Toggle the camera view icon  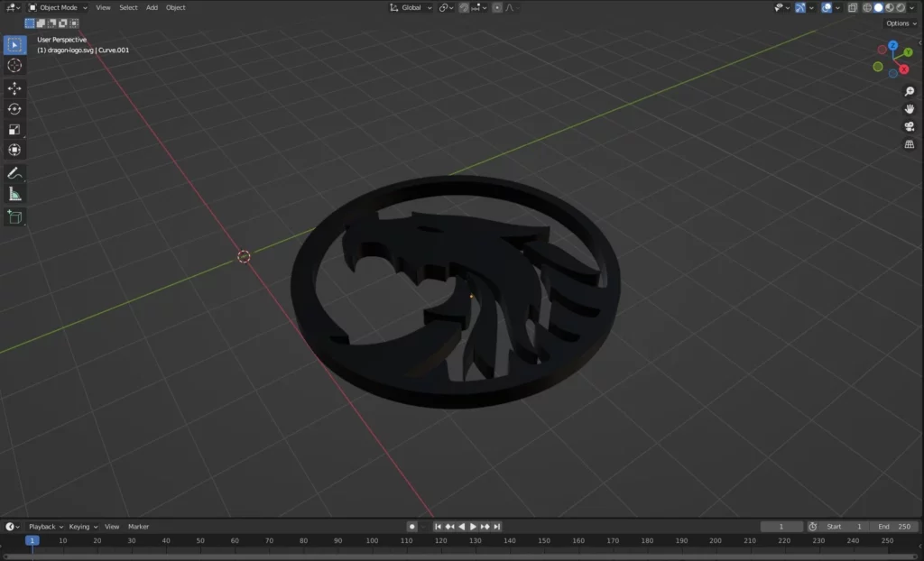[910, 126]
